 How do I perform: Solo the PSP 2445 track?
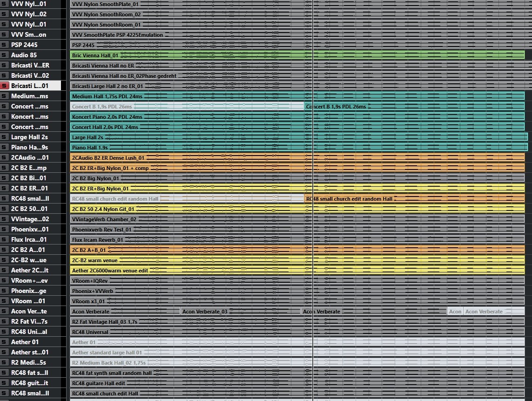(x=5, y=45)
